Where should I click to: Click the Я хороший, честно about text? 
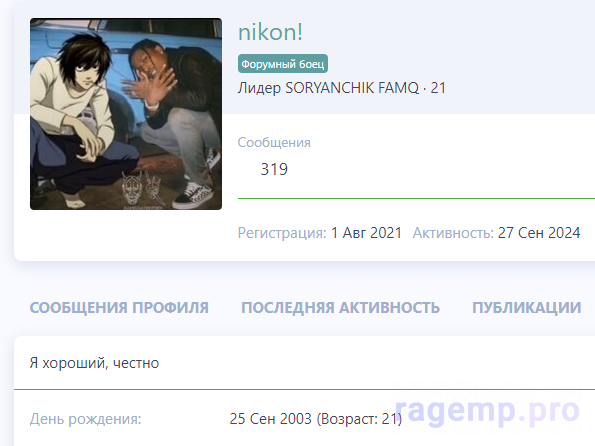pos(94,363)
